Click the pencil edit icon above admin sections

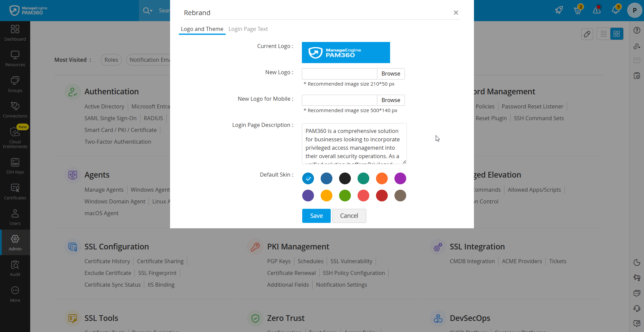[587, 34]
